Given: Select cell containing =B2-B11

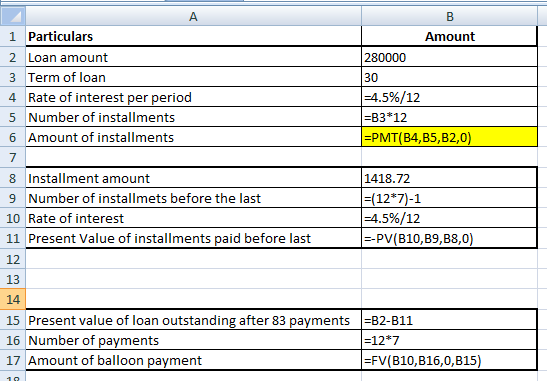Looking at the screenshot, I should [x=450, y=320].
